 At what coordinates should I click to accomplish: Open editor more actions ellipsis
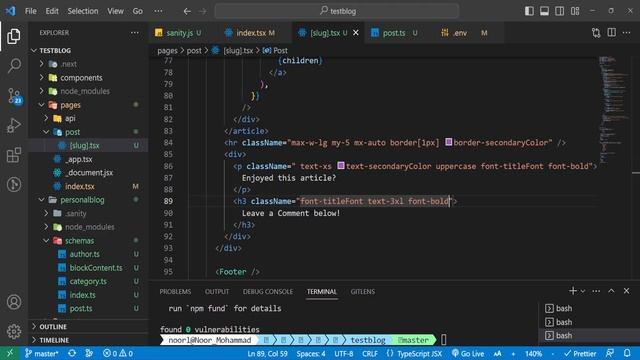[627, 33]
